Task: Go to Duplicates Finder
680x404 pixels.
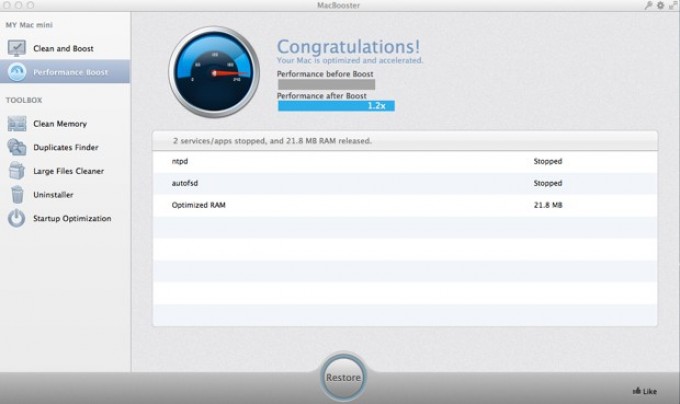Action: tap(66, 147)
